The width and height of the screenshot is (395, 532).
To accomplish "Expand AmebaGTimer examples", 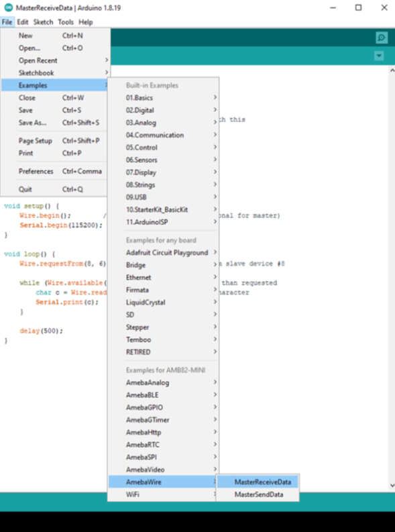I will [164, 420].
